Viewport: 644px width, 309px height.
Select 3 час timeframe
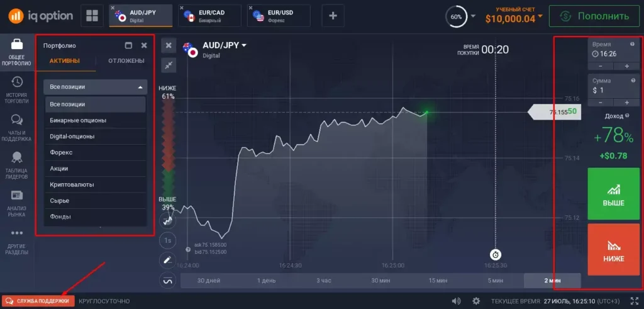323,281
